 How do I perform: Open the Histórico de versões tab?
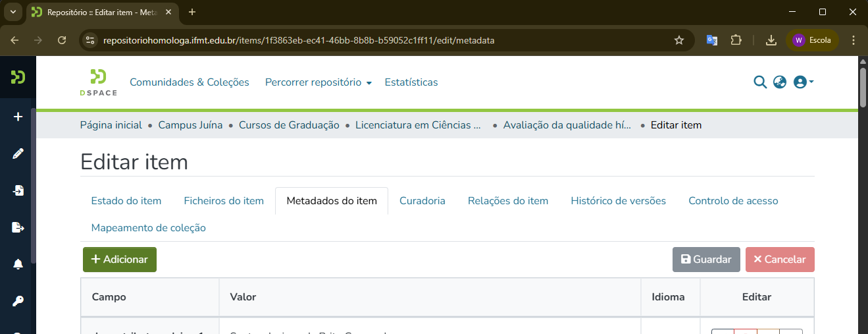[x=619, y=201]
